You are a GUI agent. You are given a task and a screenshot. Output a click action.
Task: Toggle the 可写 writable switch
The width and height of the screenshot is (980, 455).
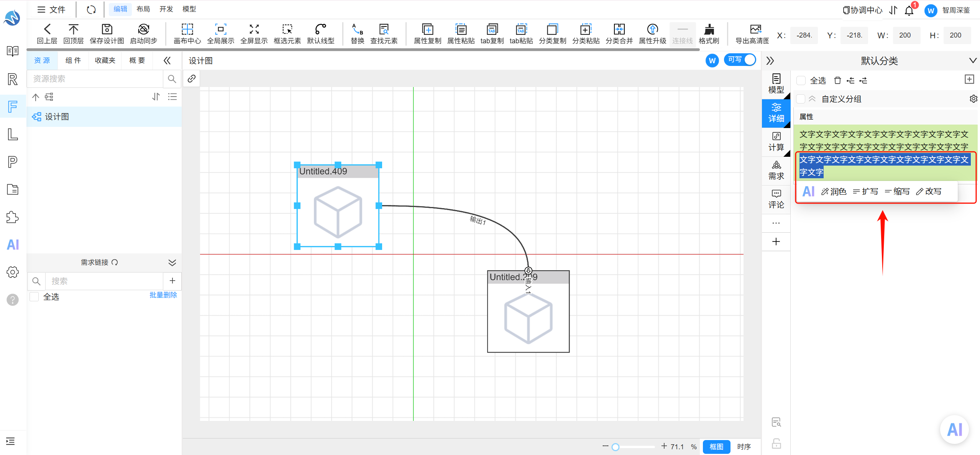coord(740,60)
